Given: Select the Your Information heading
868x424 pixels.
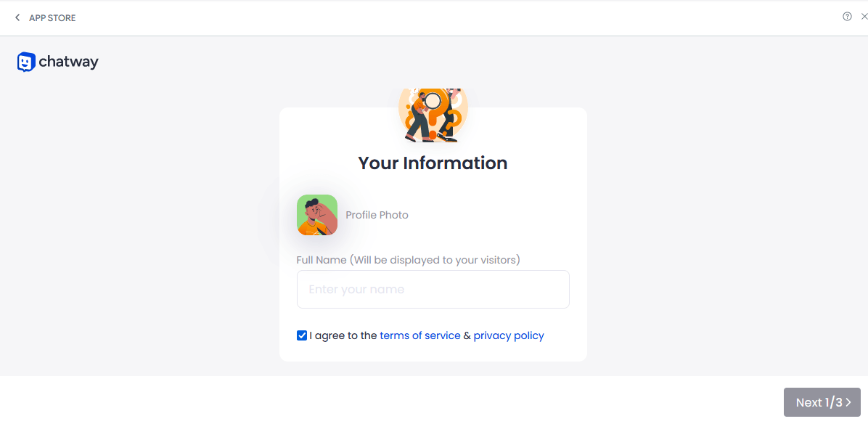Looking at the screenshot, I should click(433, 163).
